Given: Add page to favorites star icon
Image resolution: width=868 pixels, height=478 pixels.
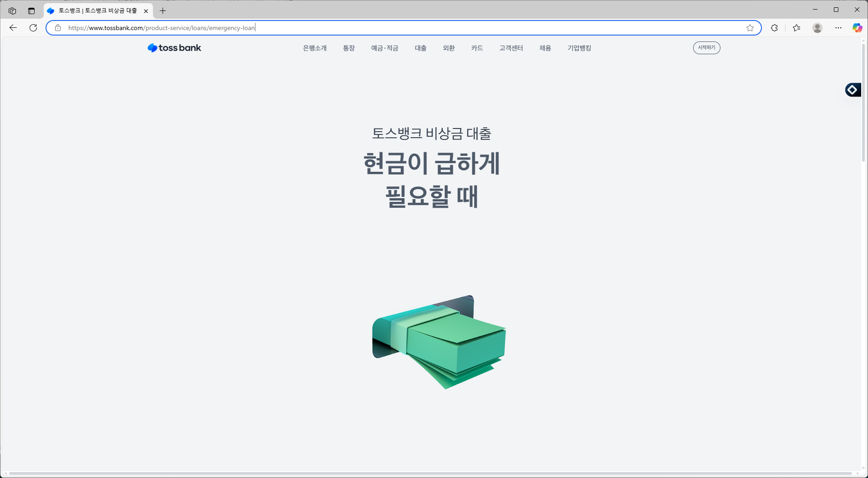Looking at the screenshot, I should point(750,28).
